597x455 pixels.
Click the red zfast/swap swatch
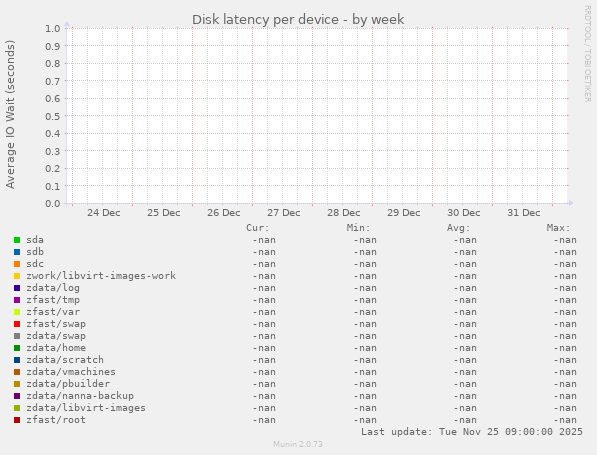pyautogui.click(x=17, y=324)
